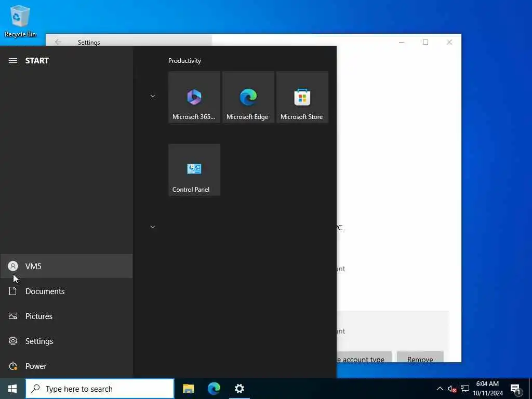Close the Settings window

tap(449, 42)
